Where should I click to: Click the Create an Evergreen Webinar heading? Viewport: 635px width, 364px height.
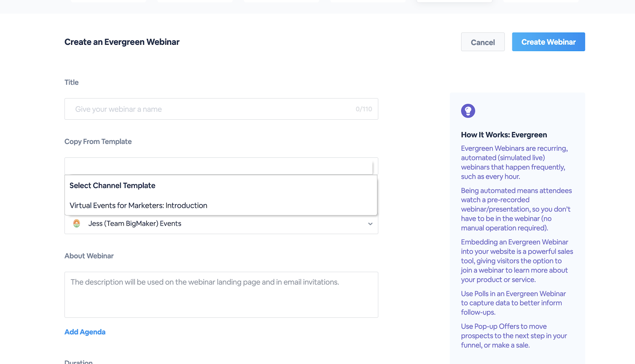click(122, 42)
